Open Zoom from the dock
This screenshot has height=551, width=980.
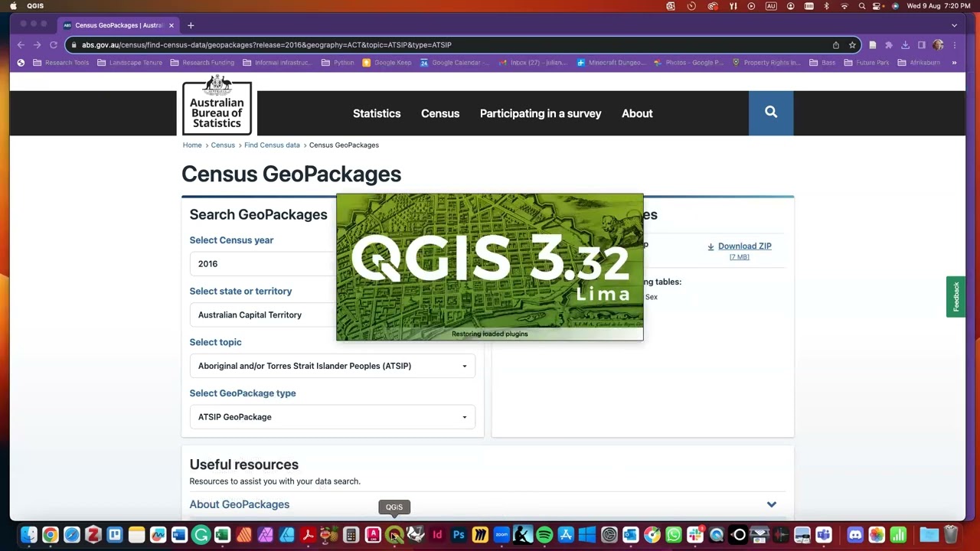point(501,535)
